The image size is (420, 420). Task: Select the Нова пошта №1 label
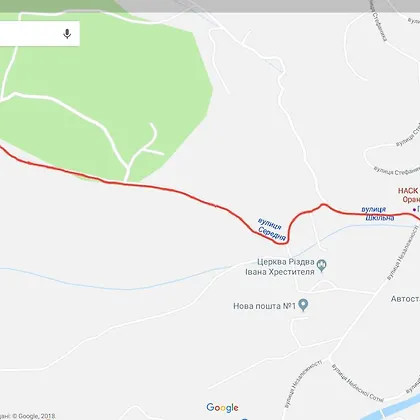(x=264, y=306)
